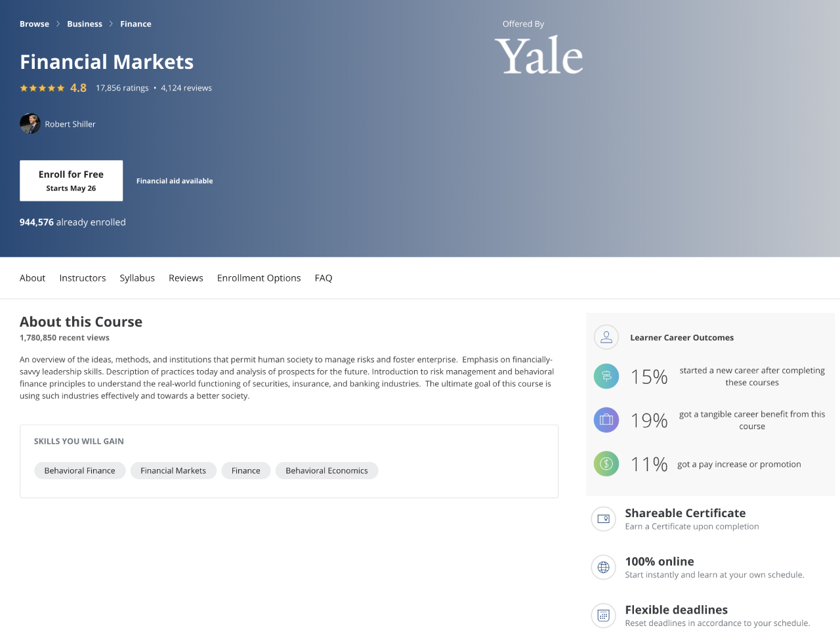Click the 4.8 rating number
840x630 pixels.
tap(78, 88)
